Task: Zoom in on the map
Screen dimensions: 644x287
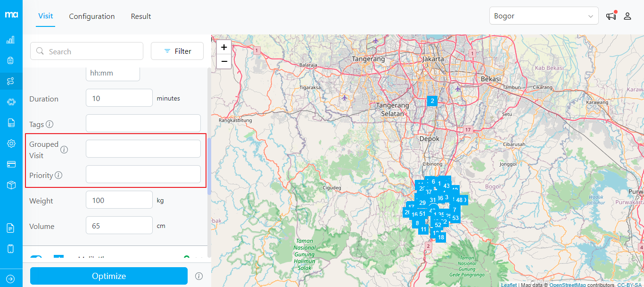Action: point(224,47)
